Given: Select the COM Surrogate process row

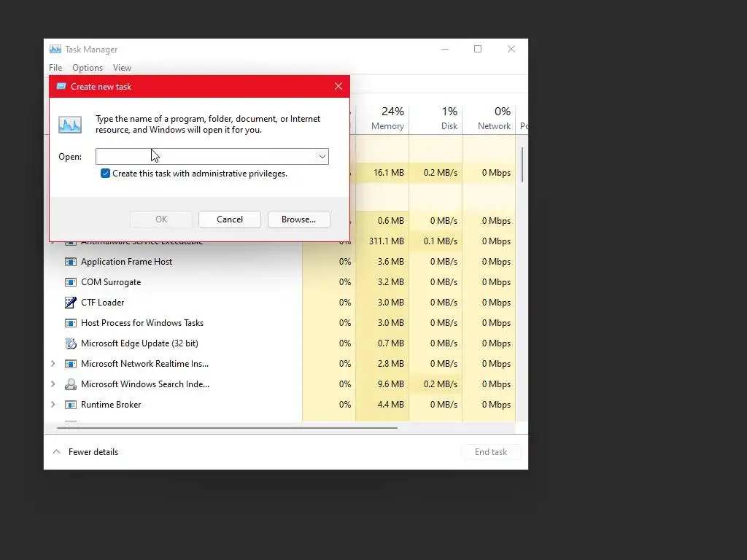Looking at the screenshot, I should (x=111, y=282).
